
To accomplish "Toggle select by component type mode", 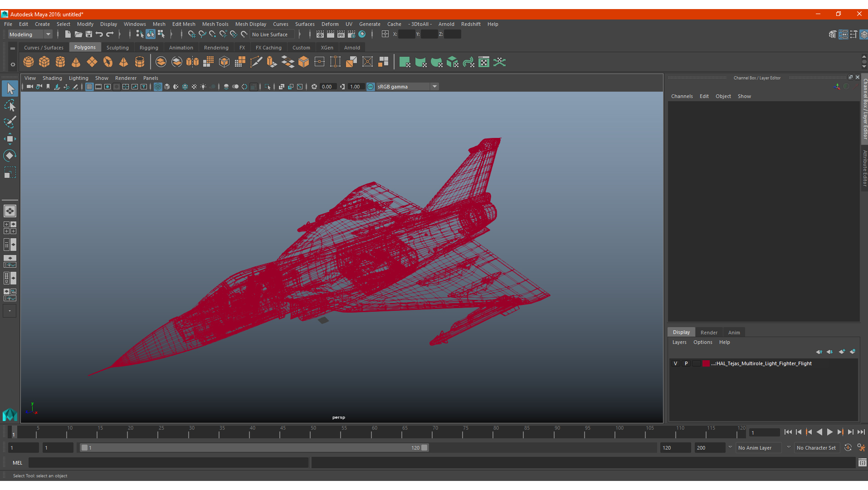I will click(x=161, y=34).
